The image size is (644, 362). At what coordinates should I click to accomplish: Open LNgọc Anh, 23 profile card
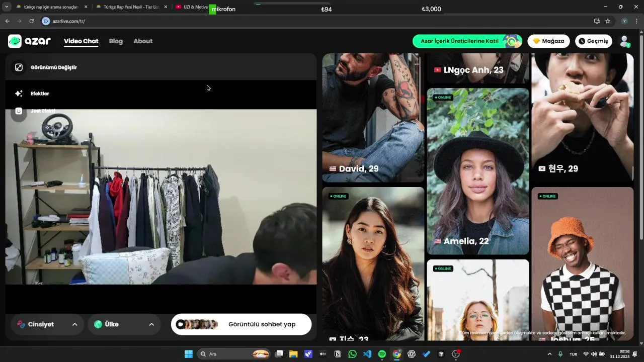tap(478, 68)
